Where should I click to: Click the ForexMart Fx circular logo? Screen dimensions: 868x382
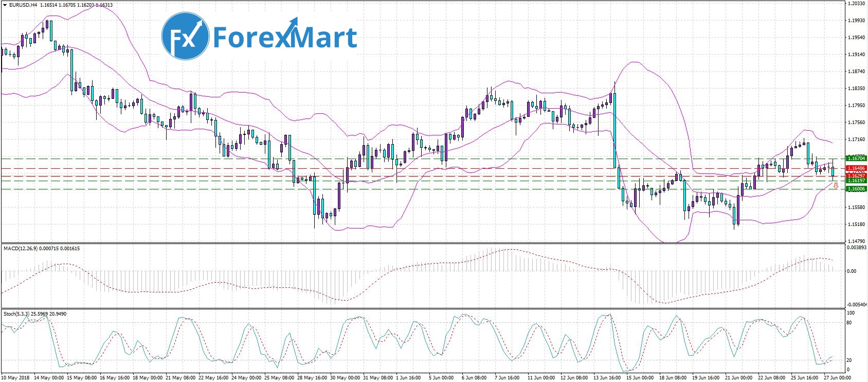point(185,36)
